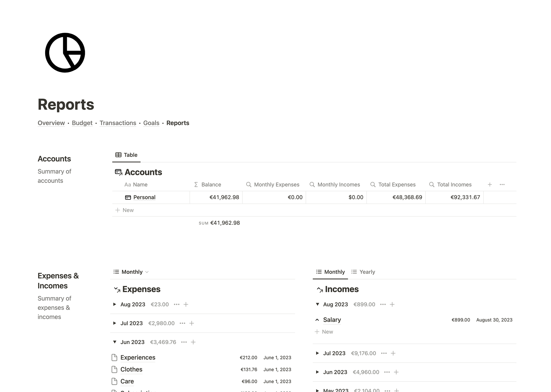
Task: Open Accounts table column options ellipsis
Action: coord(502,185)
